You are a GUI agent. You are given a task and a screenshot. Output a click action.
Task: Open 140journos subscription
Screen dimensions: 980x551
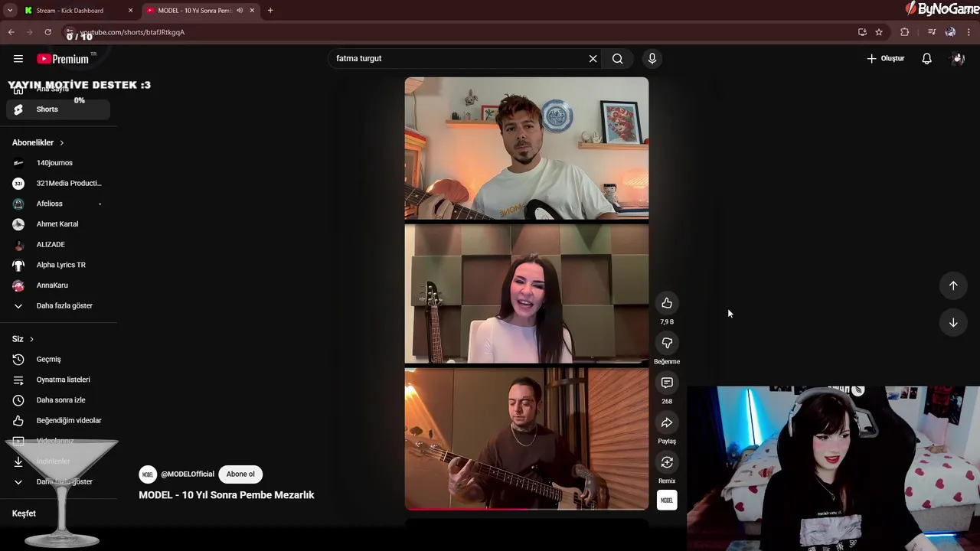tap(58, 163)
